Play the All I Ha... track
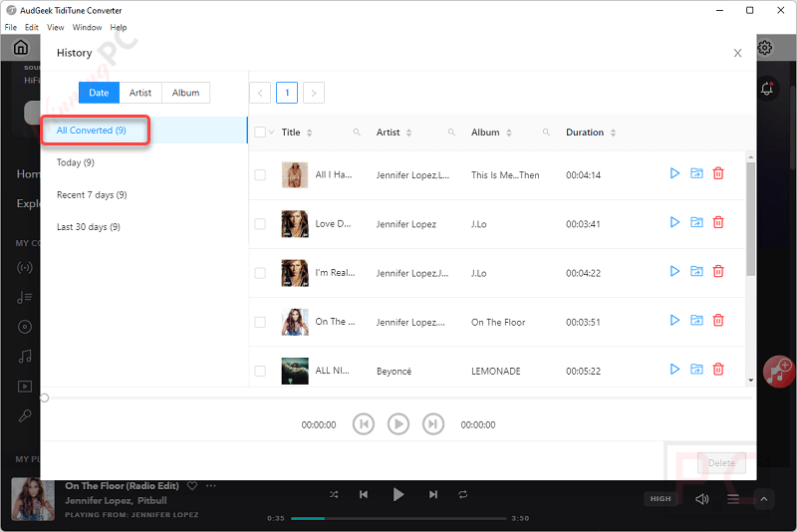 (674, 173)
